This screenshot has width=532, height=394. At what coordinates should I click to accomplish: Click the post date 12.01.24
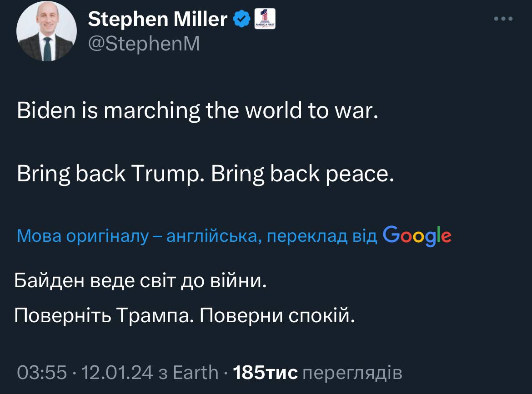click(x=117, y=373)
